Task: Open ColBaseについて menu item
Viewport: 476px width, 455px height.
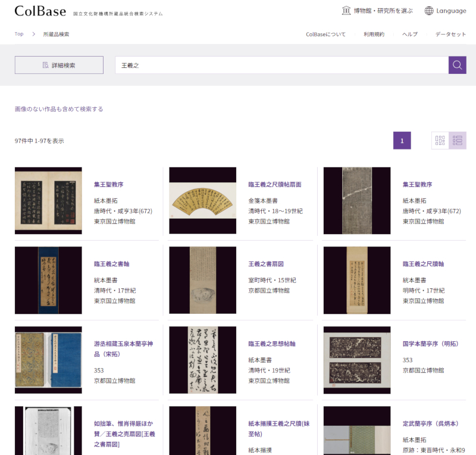Action: point(325,35)
